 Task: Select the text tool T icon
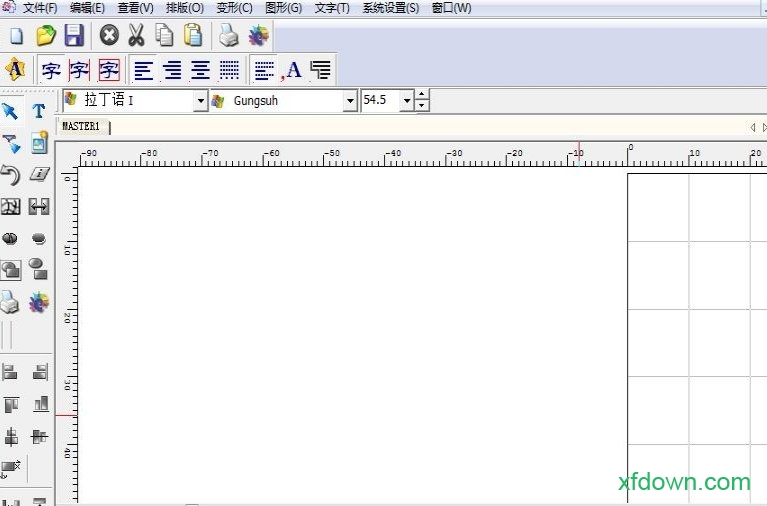pyautogui.click(x=39, y=111)
